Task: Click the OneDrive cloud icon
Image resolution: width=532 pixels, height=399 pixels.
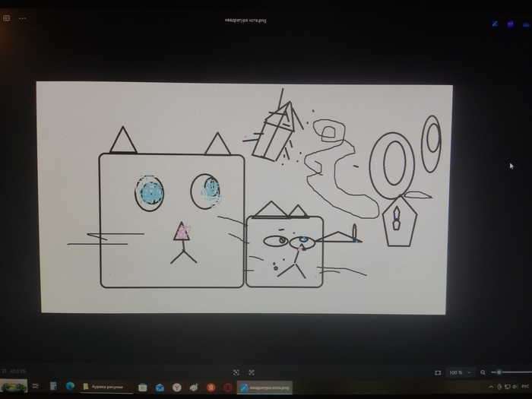Action: click(x=526, y=25)
